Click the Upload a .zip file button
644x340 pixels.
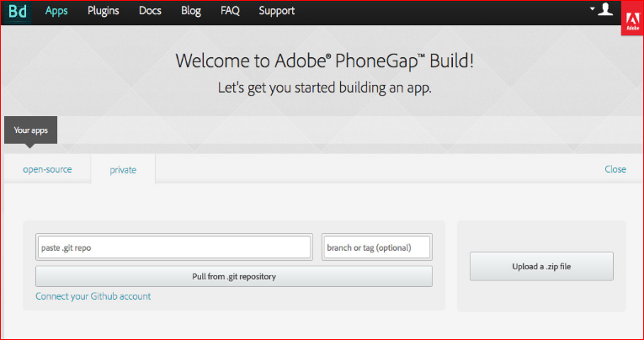pyautogui.click(x=541, y=267)
